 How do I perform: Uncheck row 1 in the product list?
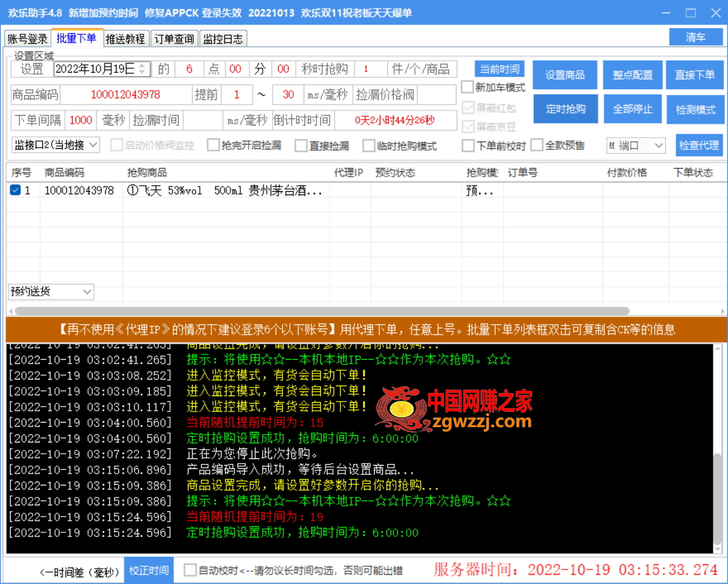pos(15,190)
